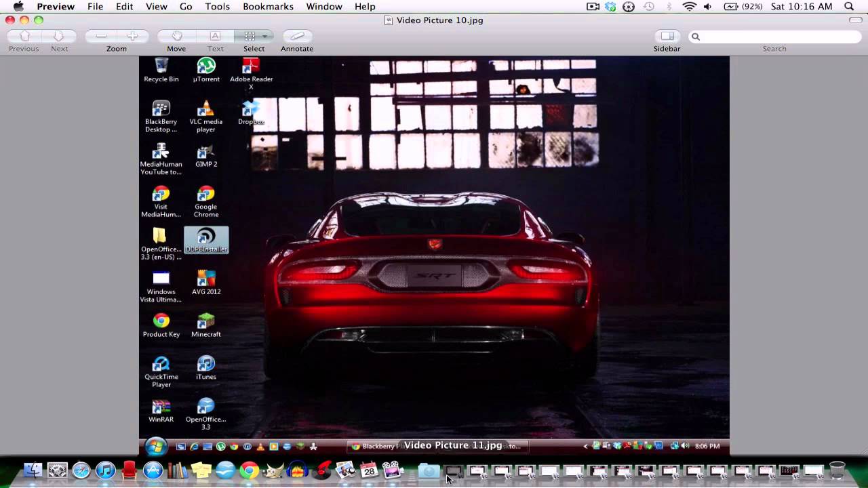Viewport: 868px width, 488px height.
Task: Open the Bookmarks menu
Action: click(x=268, y=6)
